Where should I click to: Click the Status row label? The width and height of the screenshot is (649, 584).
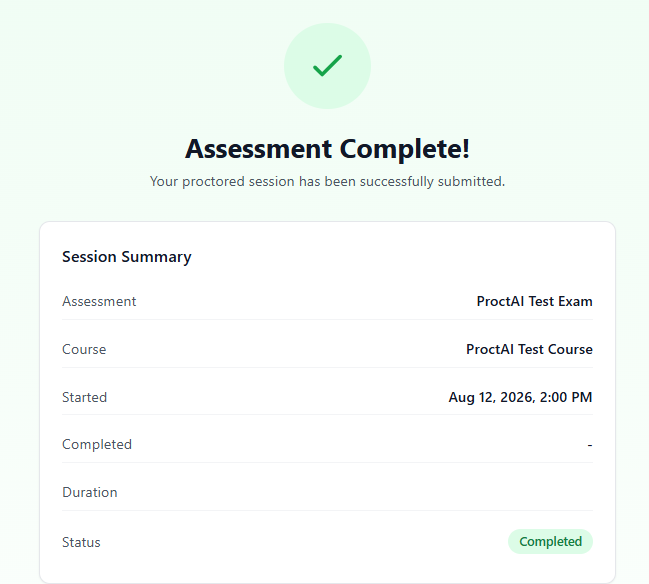point(81,542)
